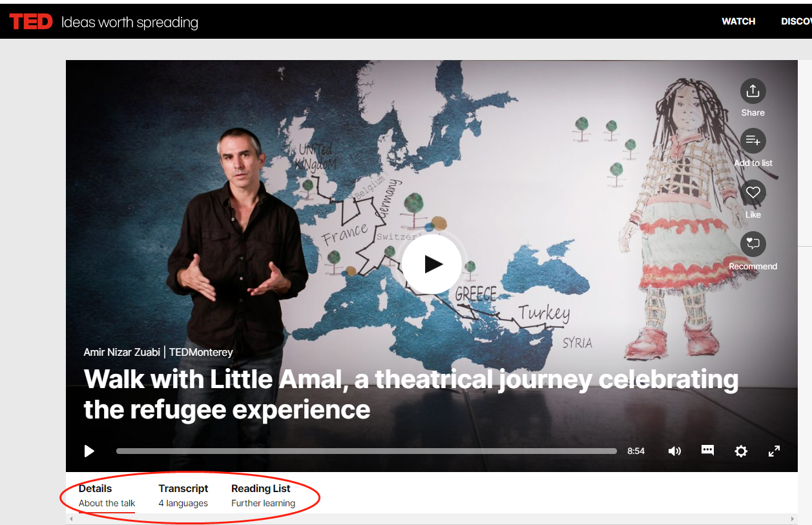Play the video from the control bar
The height and width of the screenshot is (525, 812).
pyautogui.click(x=89, y=451)
